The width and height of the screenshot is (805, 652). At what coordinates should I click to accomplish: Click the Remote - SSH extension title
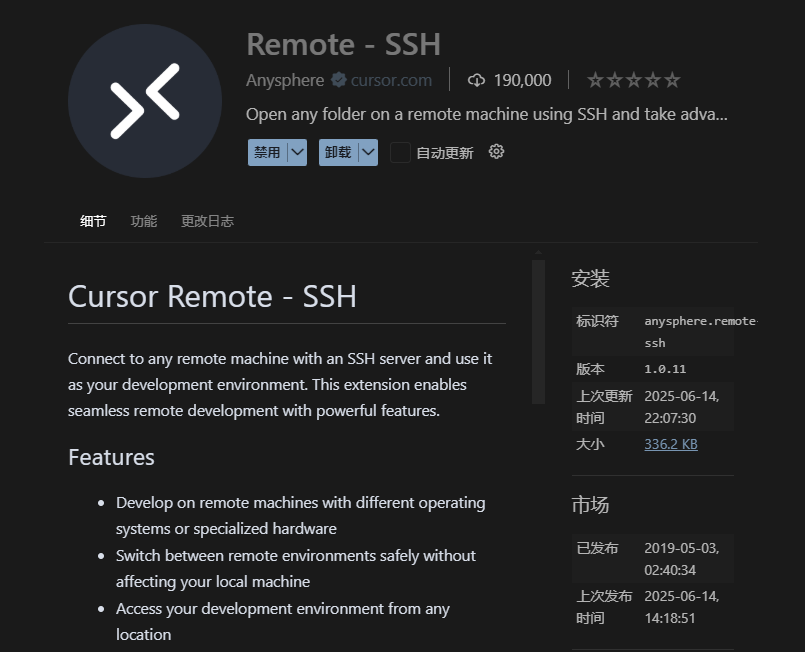tap(343, 45)
